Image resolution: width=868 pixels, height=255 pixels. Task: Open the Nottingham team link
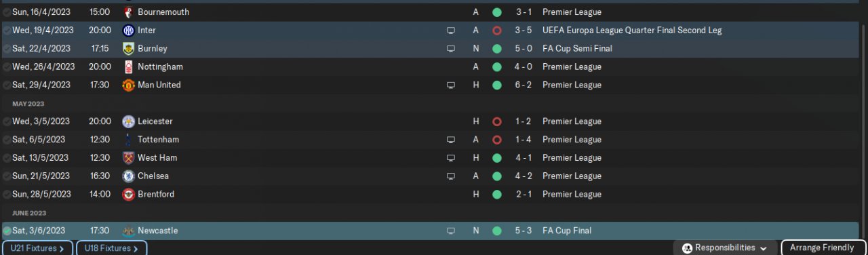tap(160, 67)
